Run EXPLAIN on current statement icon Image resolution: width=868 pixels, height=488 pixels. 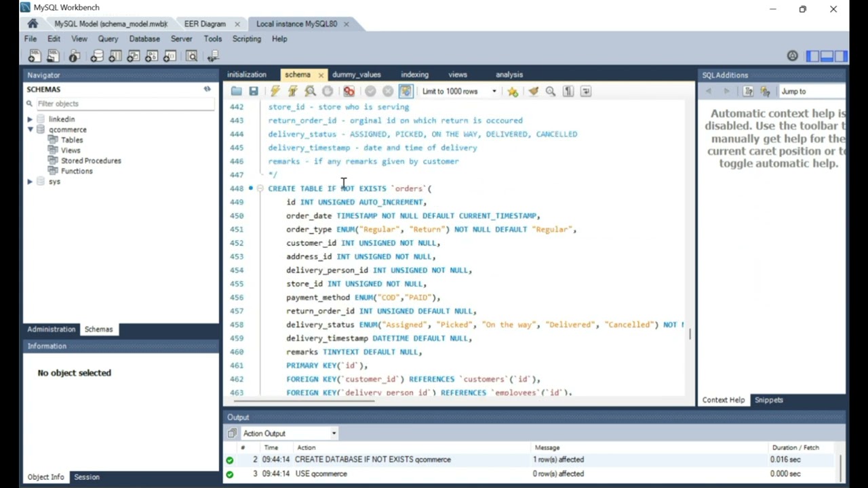click(x=310, y=91)
